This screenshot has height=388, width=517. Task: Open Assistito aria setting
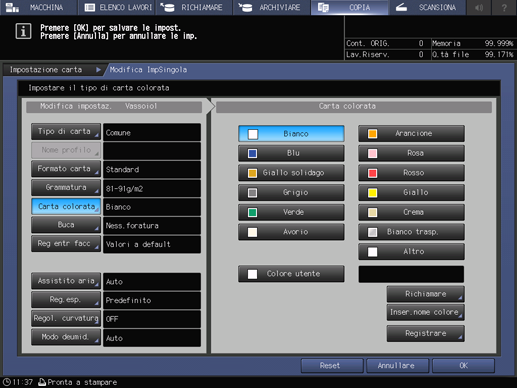(x=66, y=281)
